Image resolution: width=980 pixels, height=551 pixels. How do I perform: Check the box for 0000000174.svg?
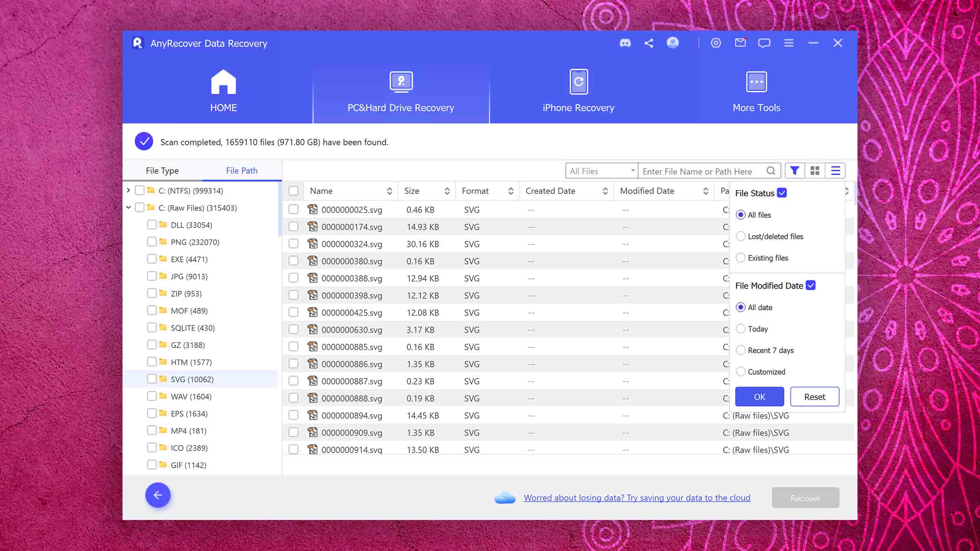294,227
